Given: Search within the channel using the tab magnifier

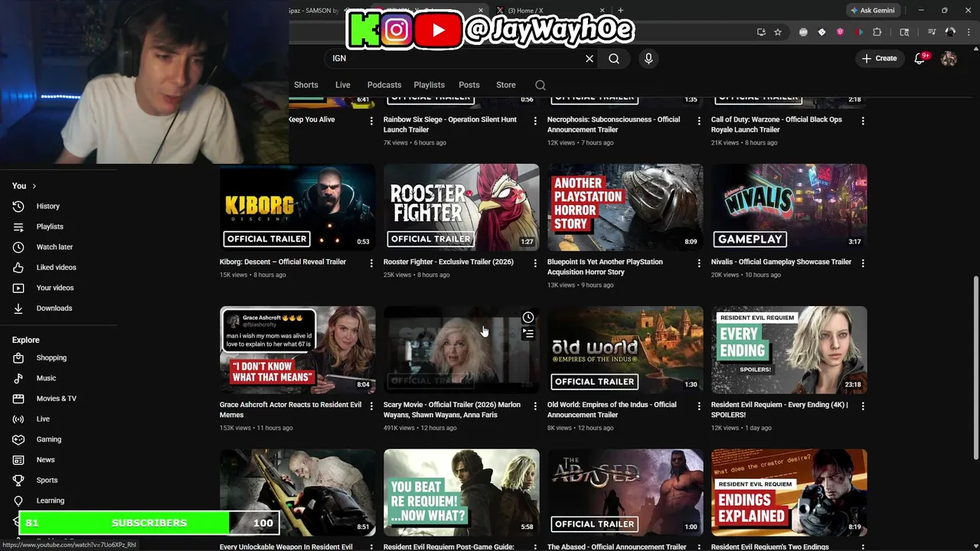Looking at the screenshot, I should point(541,85).
